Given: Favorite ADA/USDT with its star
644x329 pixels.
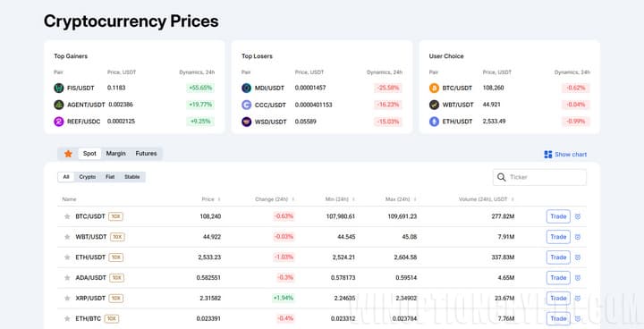Looking at the screenshot, I should point(67,278).
